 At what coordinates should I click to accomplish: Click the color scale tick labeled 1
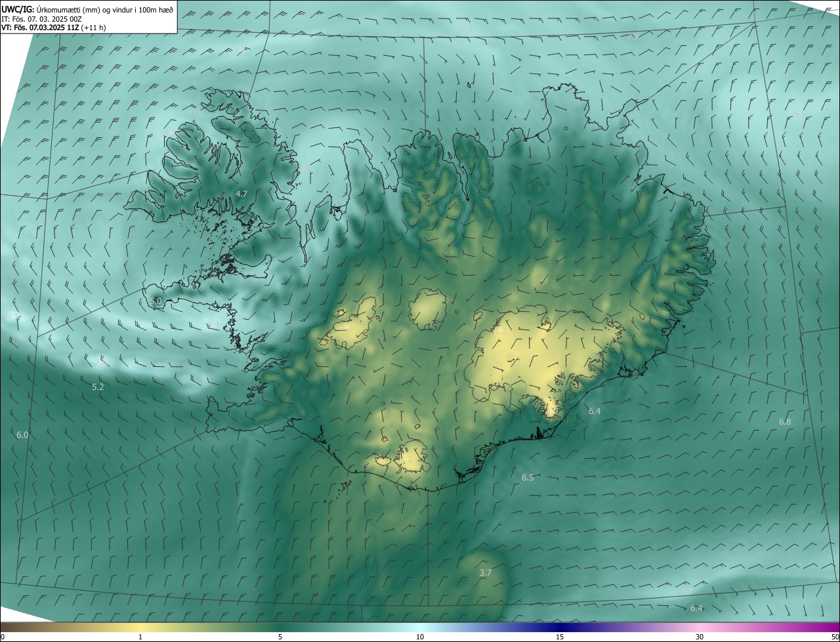140,637
